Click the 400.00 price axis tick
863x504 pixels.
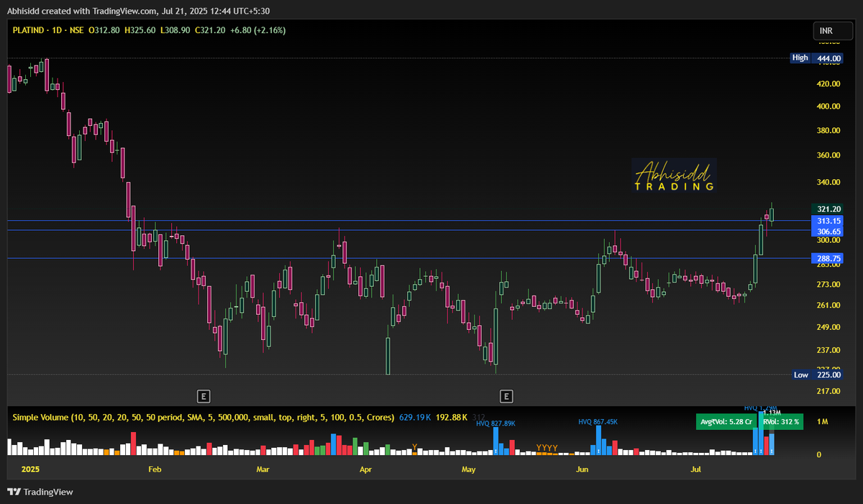coord(828,106)
